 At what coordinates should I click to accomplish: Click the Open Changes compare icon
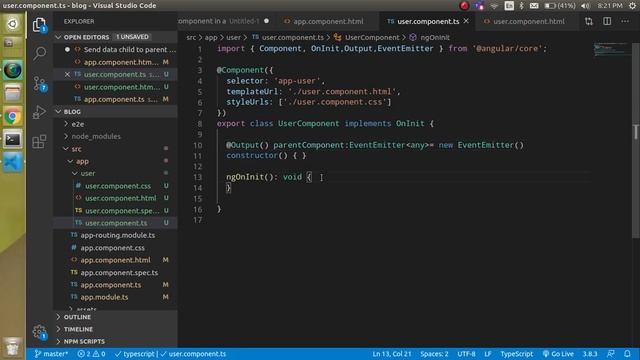(x=589, y=21)
